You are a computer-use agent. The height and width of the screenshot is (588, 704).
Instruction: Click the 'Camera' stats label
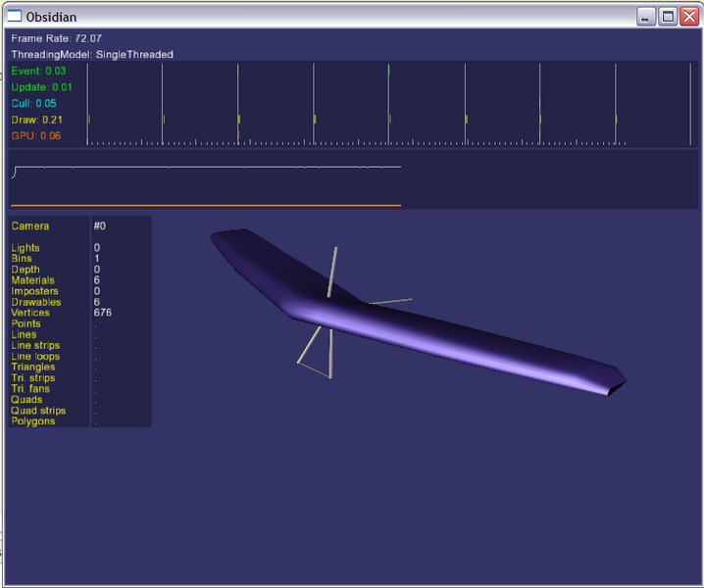pos(30,225)
